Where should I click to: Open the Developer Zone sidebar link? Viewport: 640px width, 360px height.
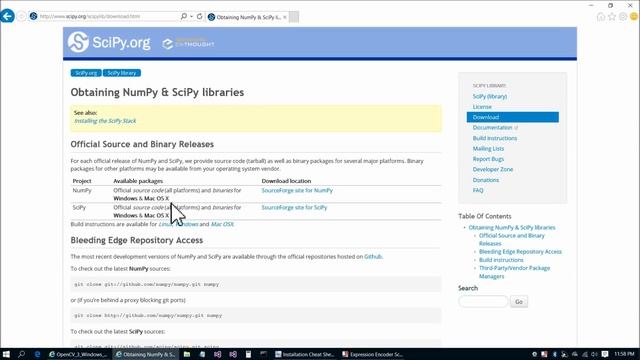click(493, 169)
